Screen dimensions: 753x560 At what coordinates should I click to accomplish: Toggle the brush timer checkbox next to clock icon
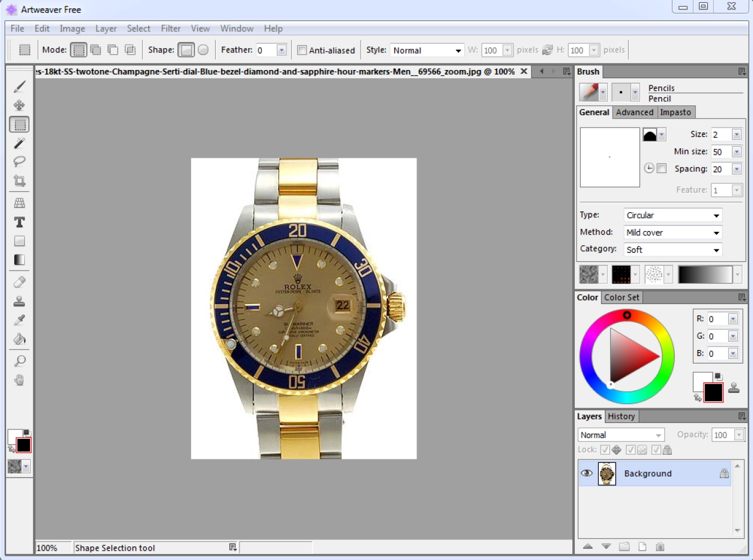tap(661, 169)
